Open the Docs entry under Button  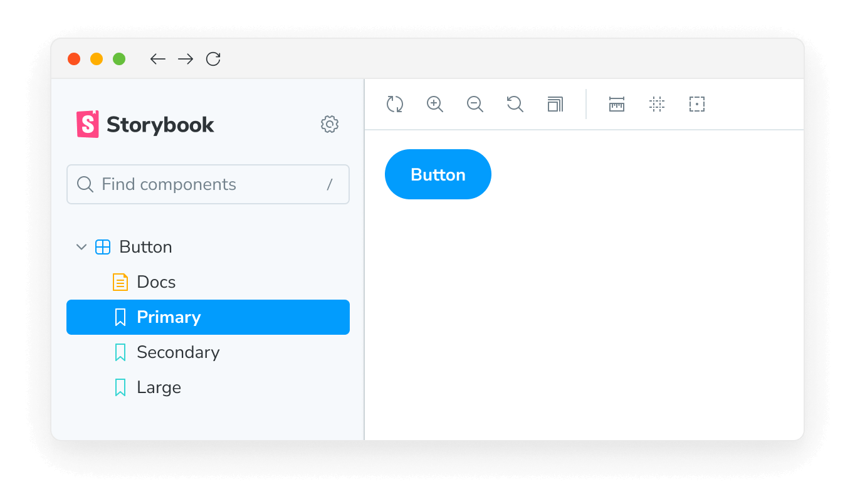click(155, 281)
